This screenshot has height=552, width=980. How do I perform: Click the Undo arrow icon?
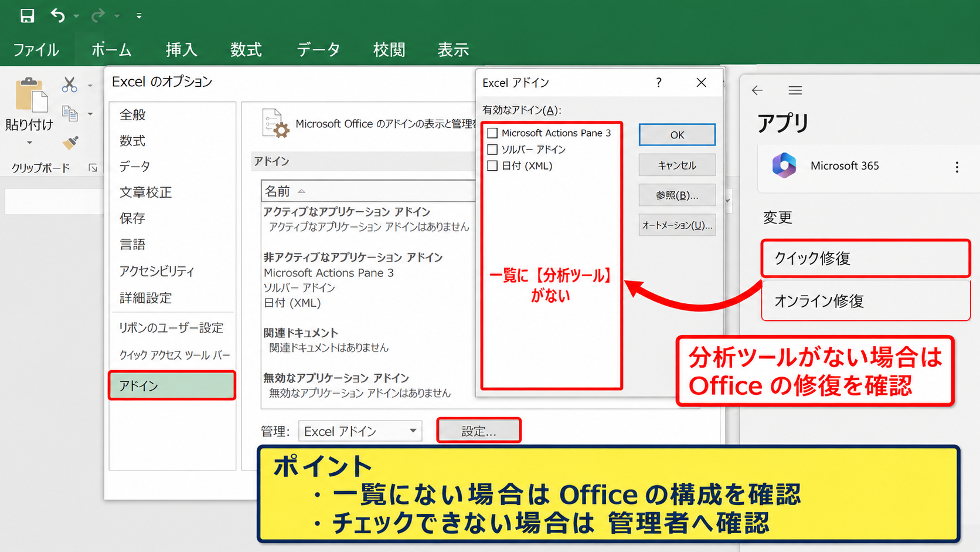click(x=57, y=15)
